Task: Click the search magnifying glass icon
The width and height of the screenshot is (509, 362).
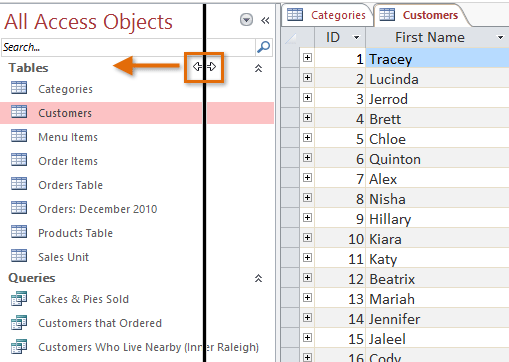Action: point(263,47)
